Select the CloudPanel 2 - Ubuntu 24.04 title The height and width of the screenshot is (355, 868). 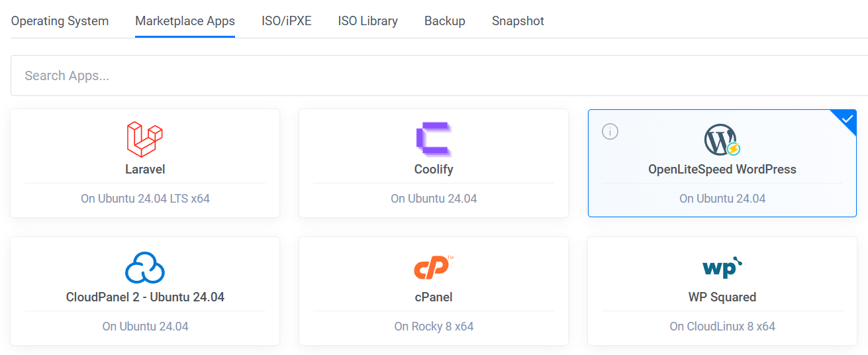point(145,297)
